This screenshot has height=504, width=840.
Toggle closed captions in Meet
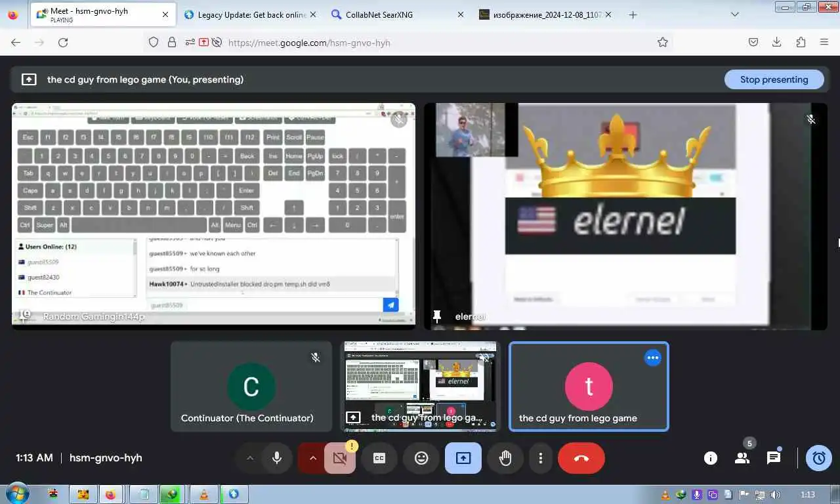point(379,458)
